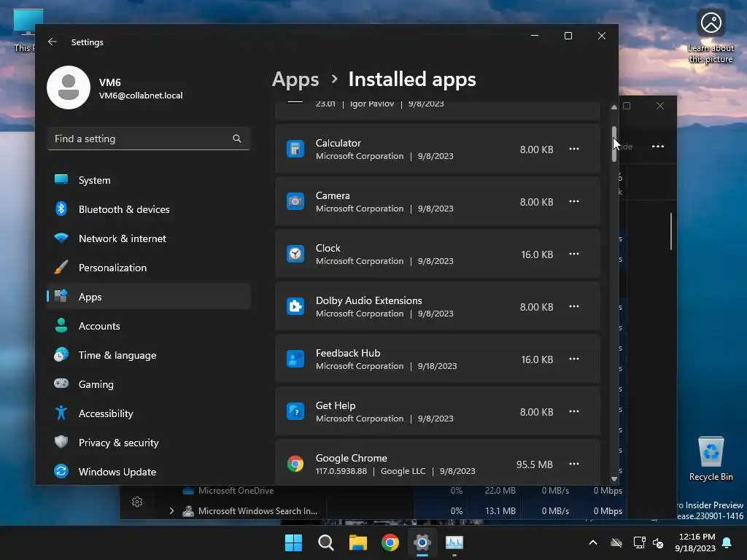Click the Calculator size 8.00 KB text

point(536,149)
